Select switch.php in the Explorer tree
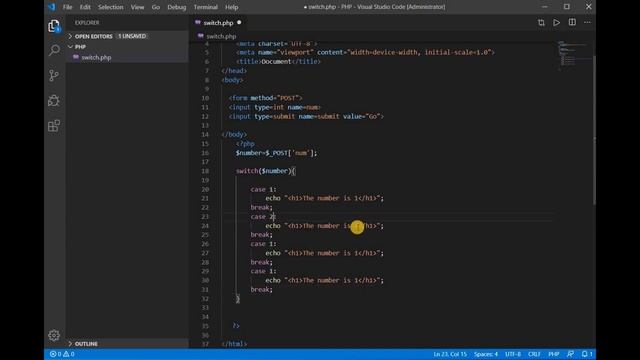640x360 pixels. point(127,58)
